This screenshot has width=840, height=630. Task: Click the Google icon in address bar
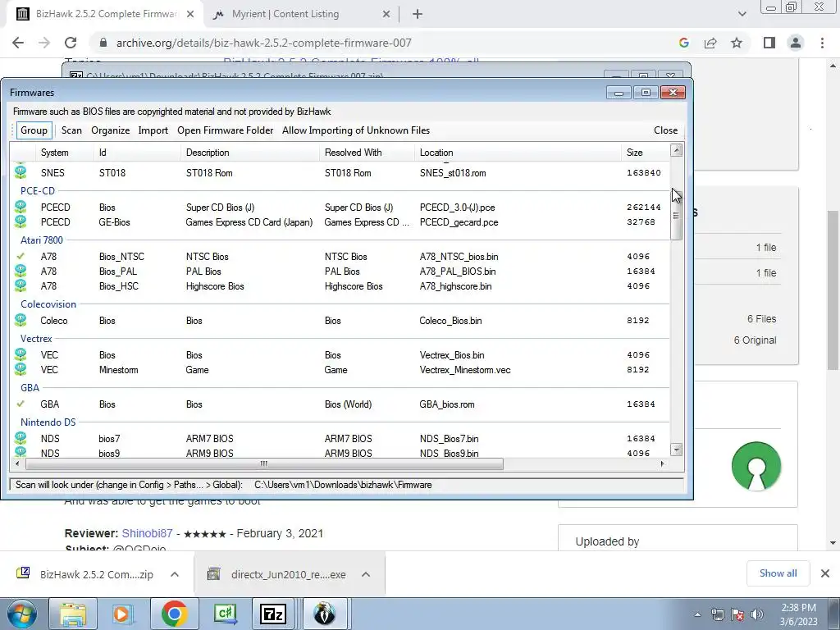tap(683, 43)
